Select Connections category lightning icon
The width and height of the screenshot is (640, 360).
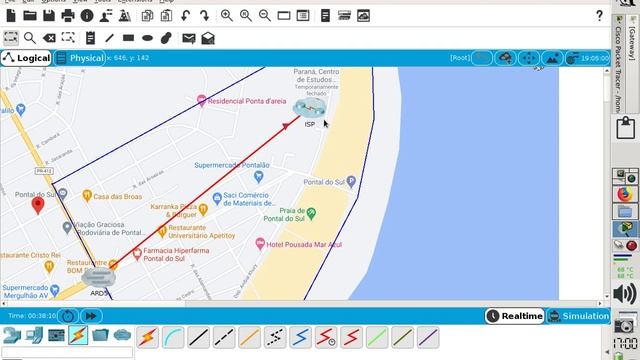78,336
